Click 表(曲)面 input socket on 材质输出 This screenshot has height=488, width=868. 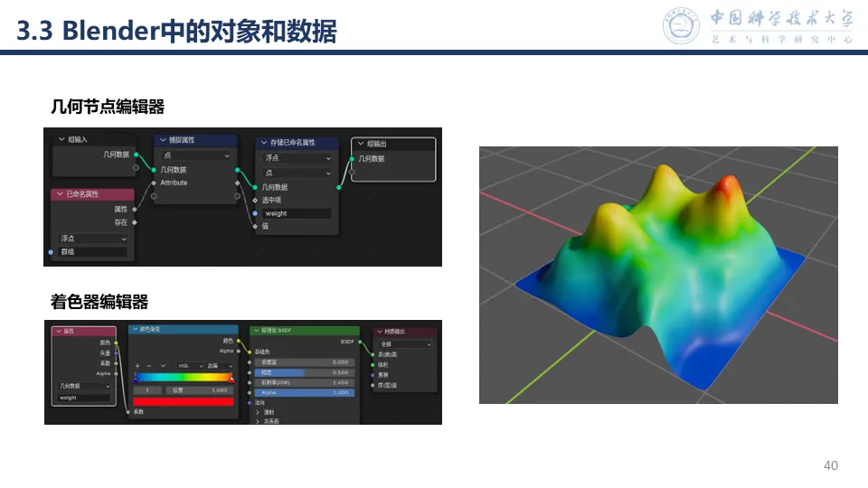(x=373, y=354)
